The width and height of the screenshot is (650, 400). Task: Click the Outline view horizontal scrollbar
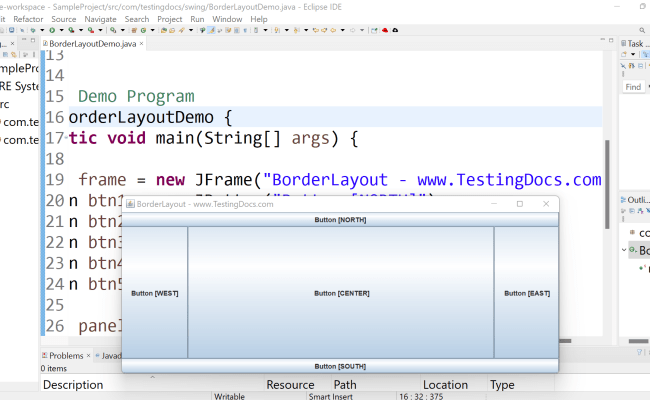point(638,341)
